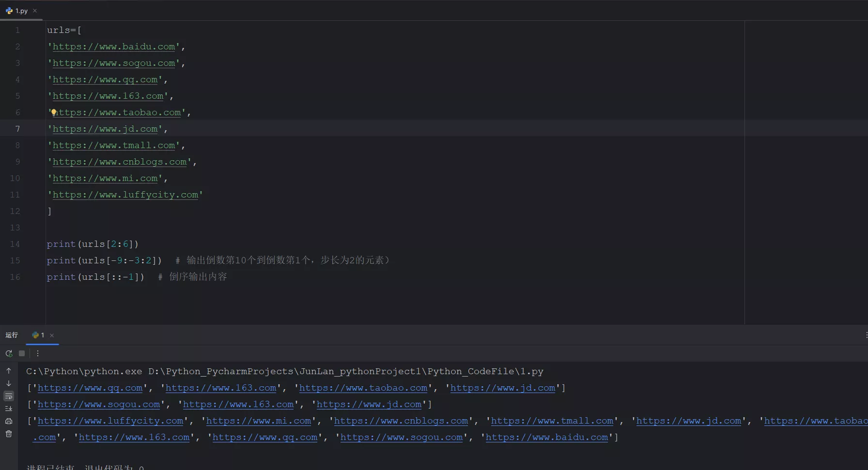868x470 pixels.
Task: Click the Rerun button in the run toolbar
Action: (9, 353)
